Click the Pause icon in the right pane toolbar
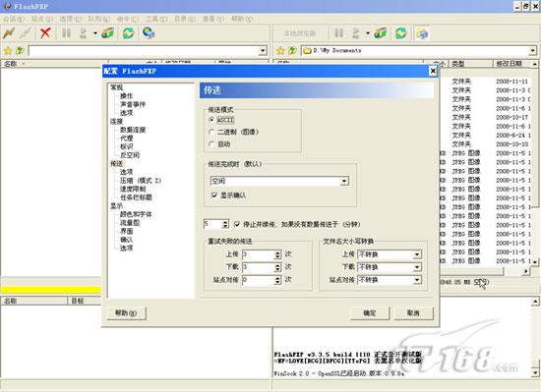The width and height of the screenshot is (541, 392). (x=339, y=33)
